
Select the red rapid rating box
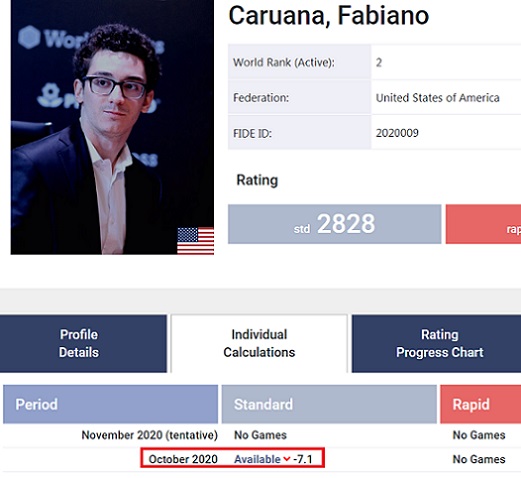click(483, 224)
